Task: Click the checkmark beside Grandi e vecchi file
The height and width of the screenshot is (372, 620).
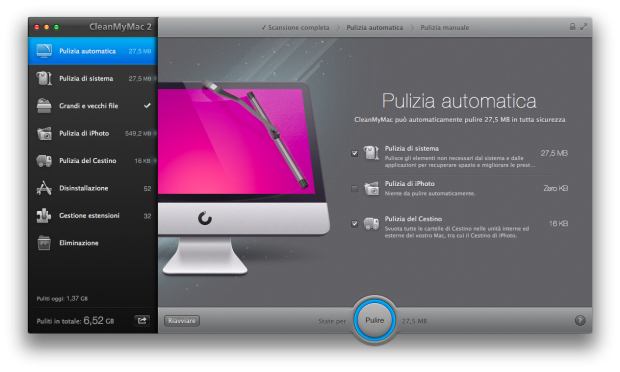Action: pyautogui.click(x=147, y=106)
